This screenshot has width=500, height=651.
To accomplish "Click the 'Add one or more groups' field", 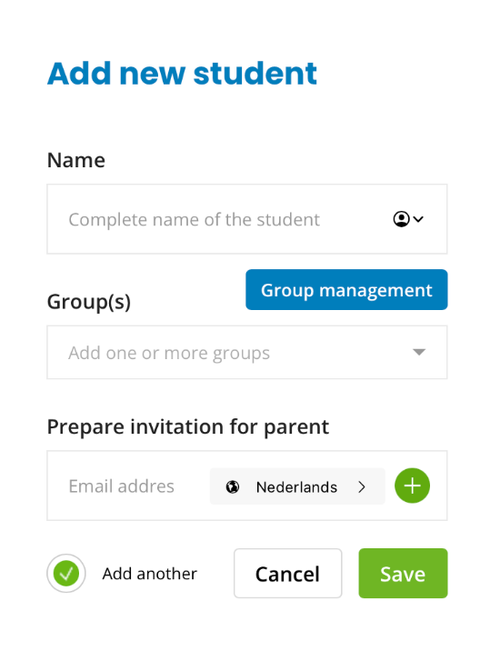I will pyautogui.click(x=247, y=352).
